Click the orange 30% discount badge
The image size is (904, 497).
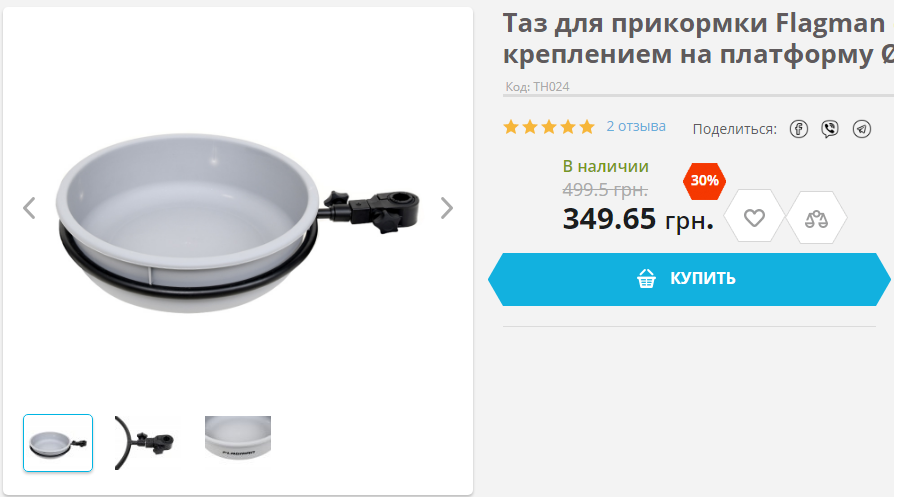click(705, 181)
